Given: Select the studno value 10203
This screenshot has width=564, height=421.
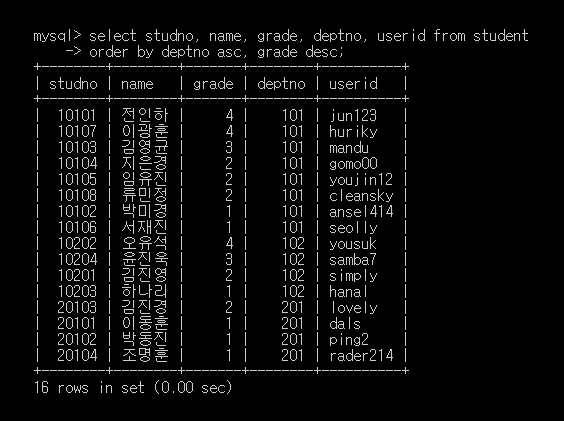Looking at the screenshot, I should tap(77, 291).
